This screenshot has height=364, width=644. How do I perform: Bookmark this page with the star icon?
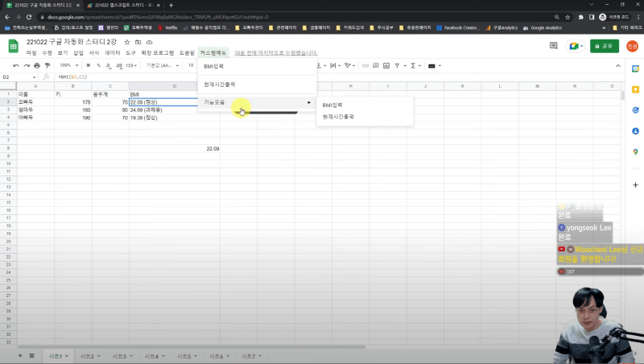tap(568, 17)
